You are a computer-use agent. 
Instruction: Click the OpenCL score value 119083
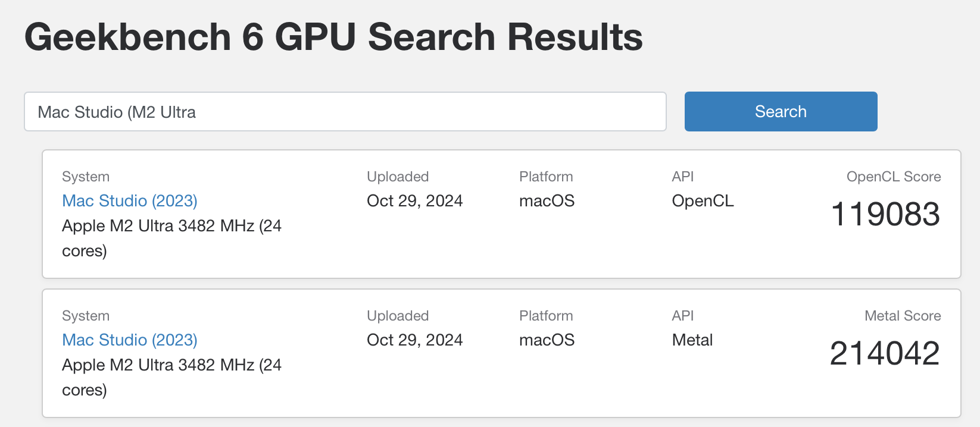[885, 214]
